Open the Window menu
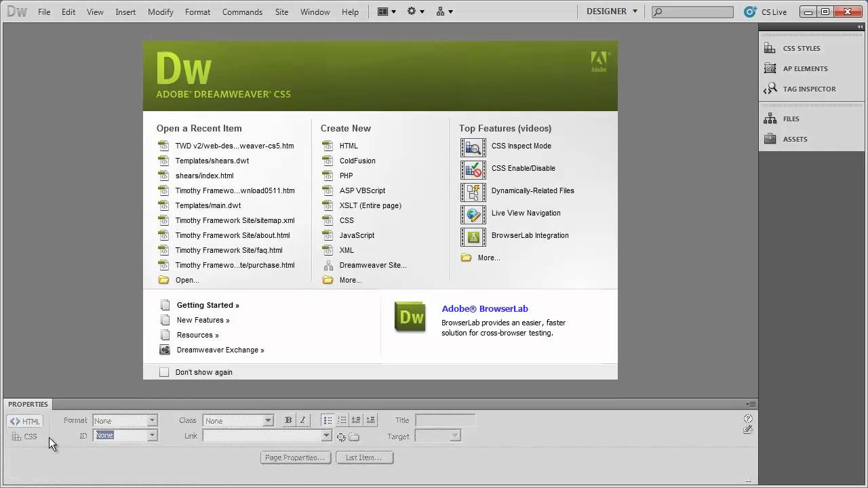Screen dimensions: 868x488 [x=315, y=12]
